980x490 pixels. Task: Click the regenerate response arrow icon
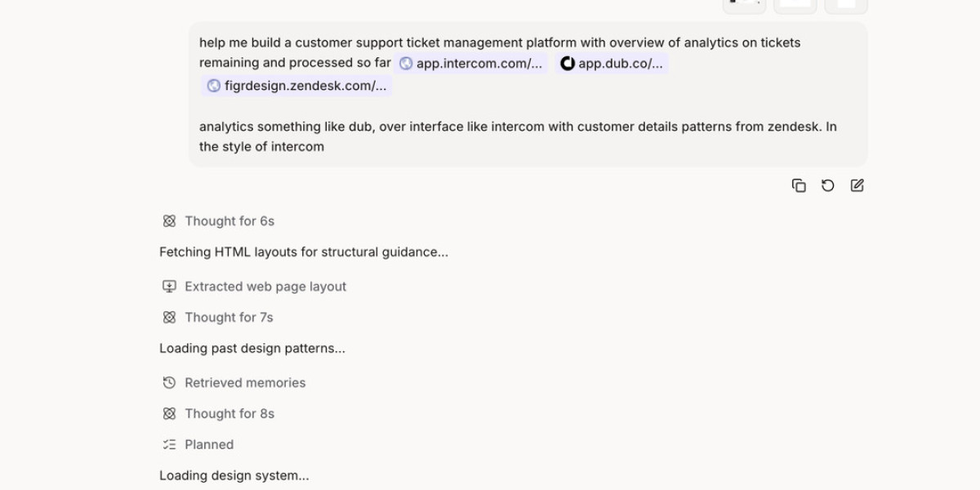(x=828, y=185)
